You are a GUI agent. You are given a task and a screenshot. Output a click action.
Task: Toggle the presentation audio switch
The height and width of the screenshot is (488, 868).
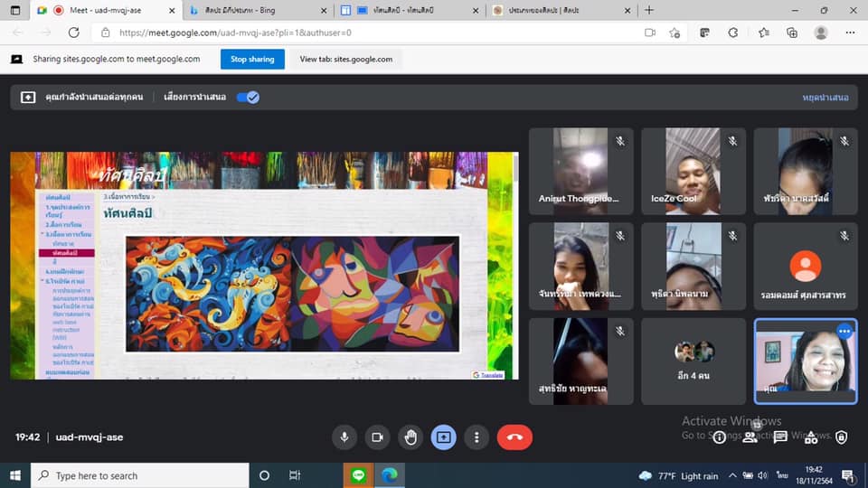pyautogui.click(x=248, y=97)
